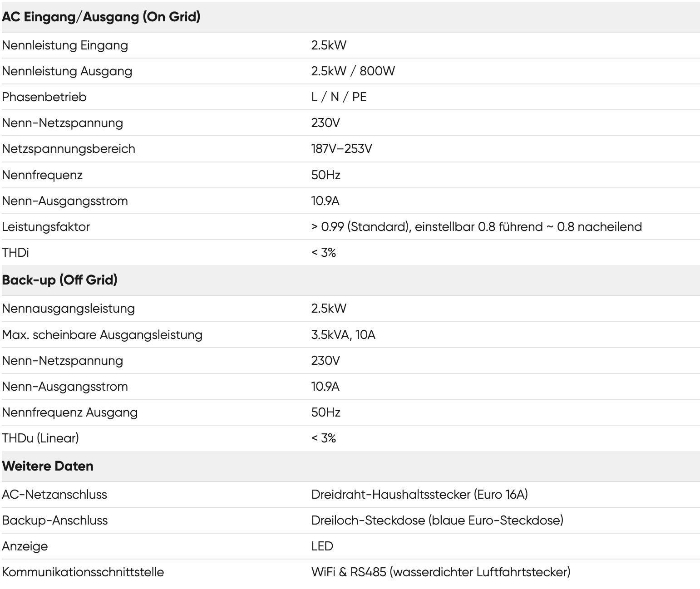Click the 'WiFi & RS485' communication interface value
700x589 pixels.
[440, 572]
